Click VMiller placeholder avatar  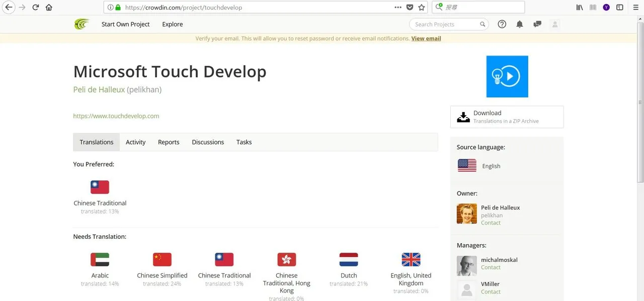click(466, 290)
